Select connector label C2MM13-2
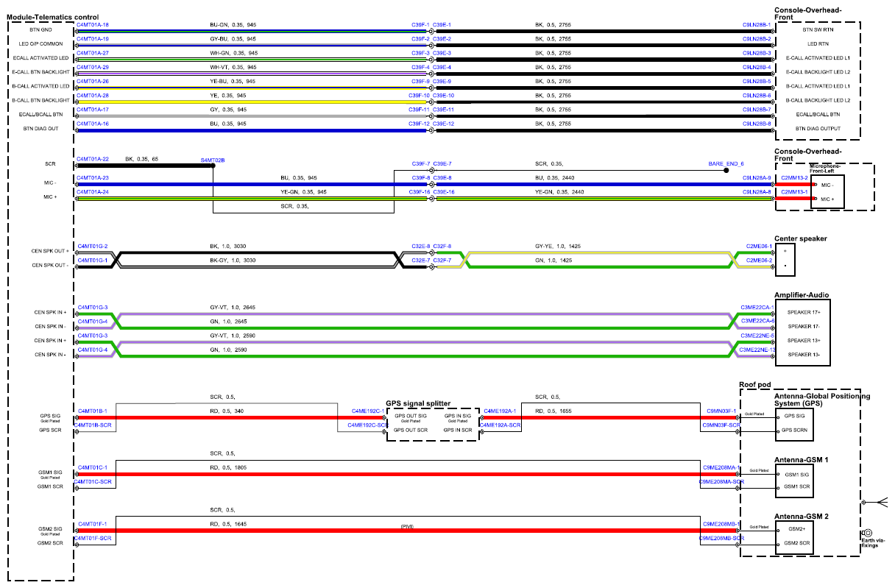895x588 pixels. click(x=794, y=178)
